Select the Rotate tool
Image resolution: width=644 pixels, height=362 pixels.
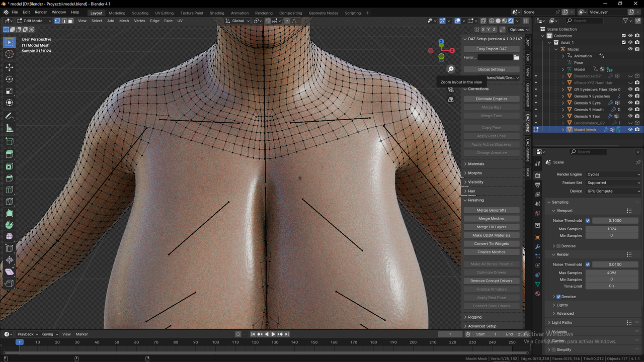(x=10, y=79)
